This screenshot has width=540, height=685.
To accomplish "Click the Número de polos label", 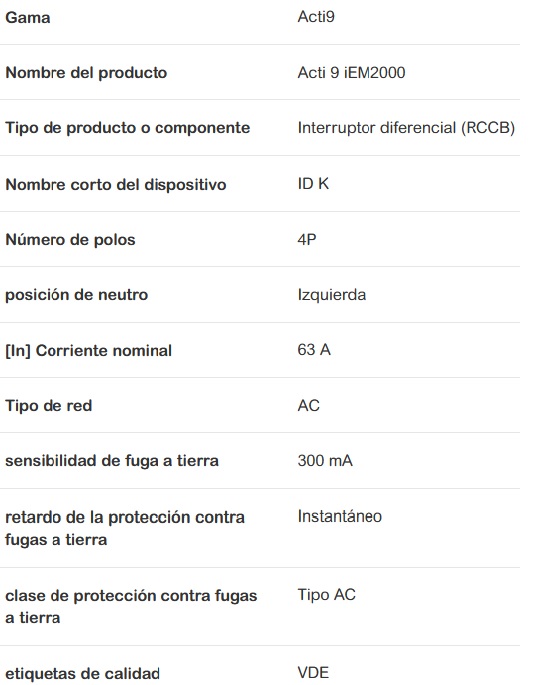I will pyautogui.click(x=70, y=240).
